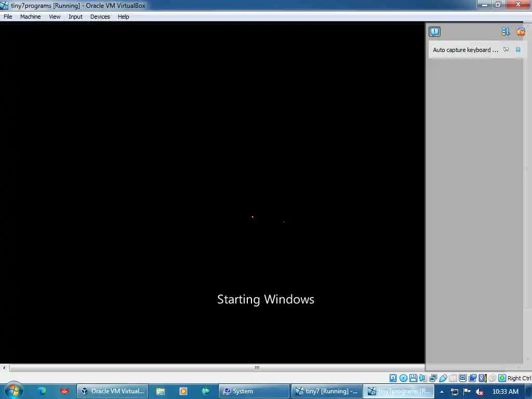
Task: Click the recording status icon
Action: click(472, 378)
